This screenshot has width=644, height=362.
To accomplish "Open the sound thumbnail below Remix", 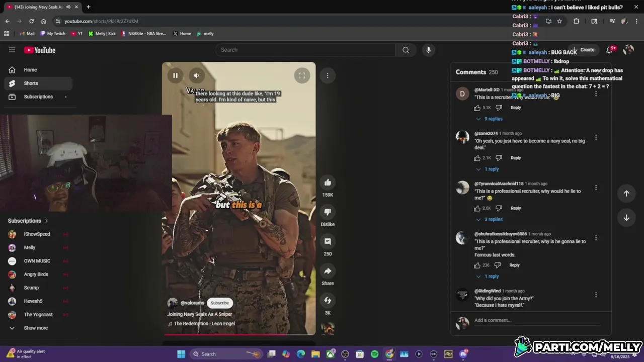I will point(328,328).
